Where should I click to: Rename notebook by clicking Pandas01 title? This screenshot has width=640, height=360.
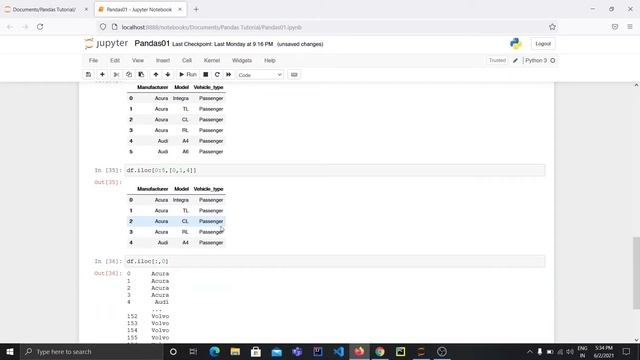tap(152, 43)
